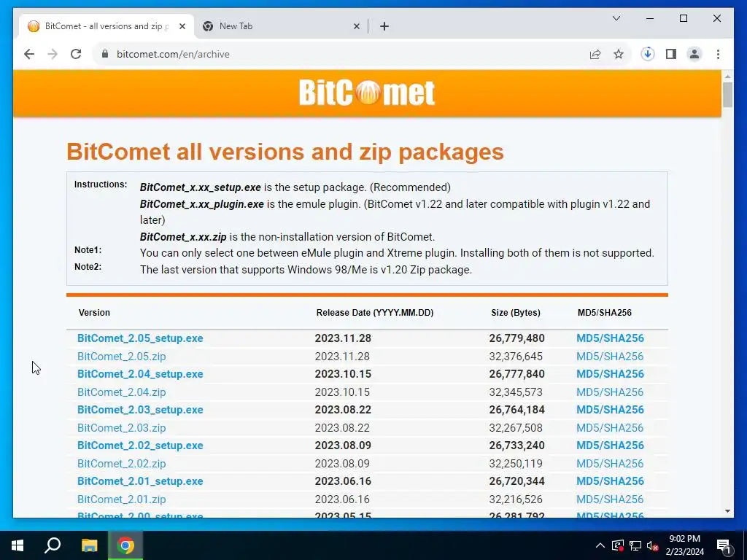The image size is (747, 560).
Task: Close the New Tab tab
Action: click(356, 26)
